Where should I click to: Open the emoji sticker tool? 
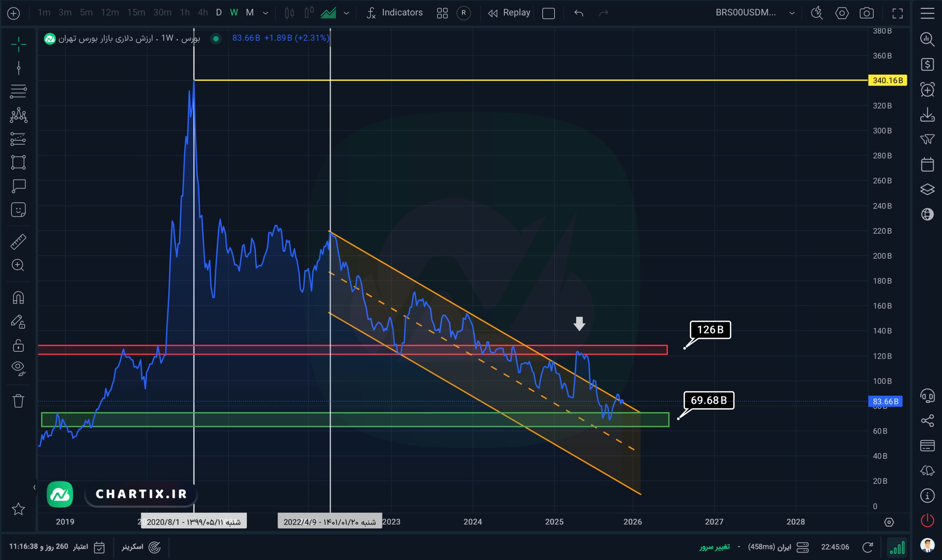(x=18, y=210)
